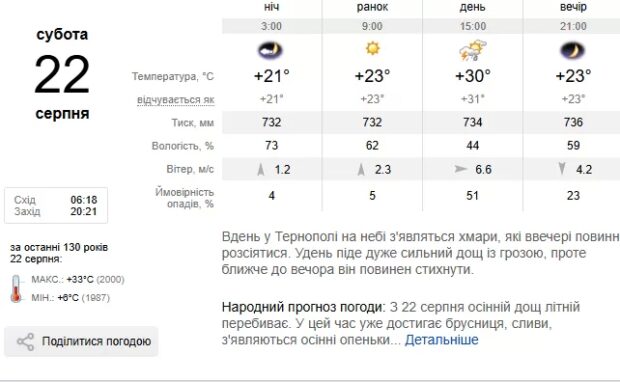Click the downward wind arrow beside 4.2
The height and width of the screenshot is (382, 620).
click(562, 169)
